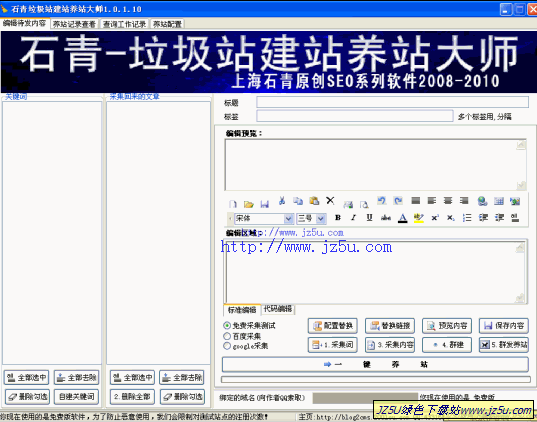Click the save floppy-disk icon in editor toolbar
The image size is (537, 422).
264,204
